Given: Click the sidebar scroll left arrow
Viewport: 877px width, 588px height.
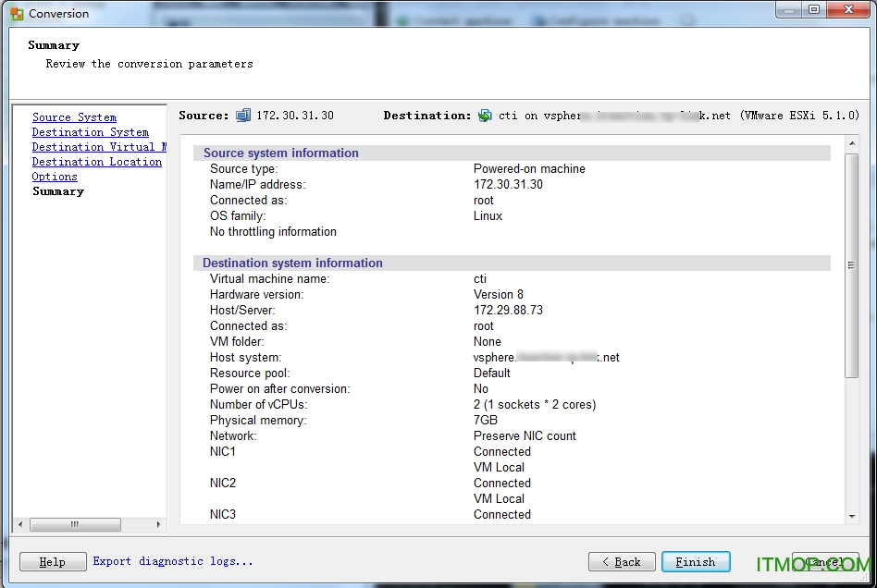Looking at the screenshot, I should 20,524.
